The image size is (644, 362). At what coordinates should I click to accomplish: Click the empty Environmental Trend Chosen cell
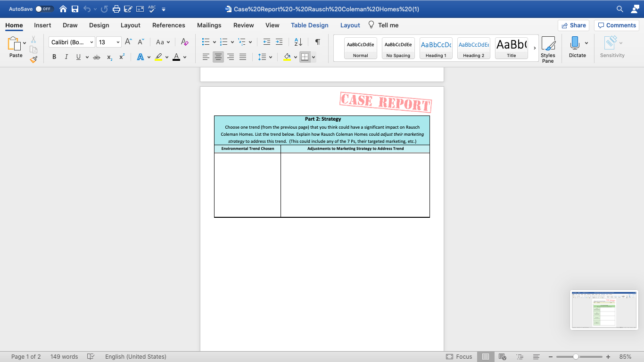[248, 185]
